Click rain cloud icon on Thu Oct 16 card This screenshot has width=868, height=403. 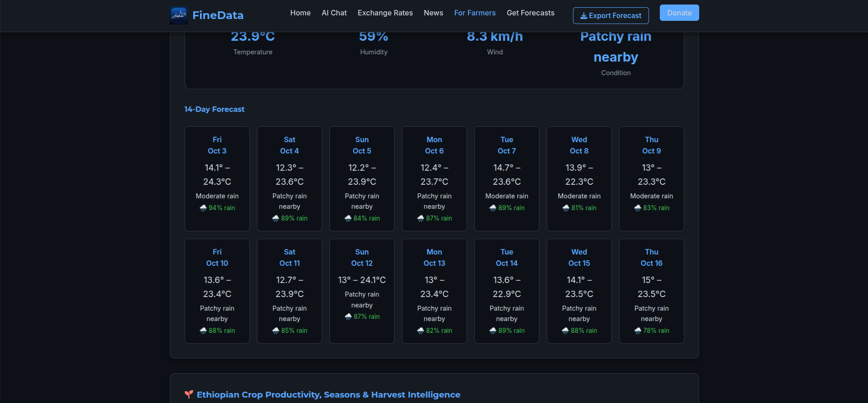coord(638,331)
